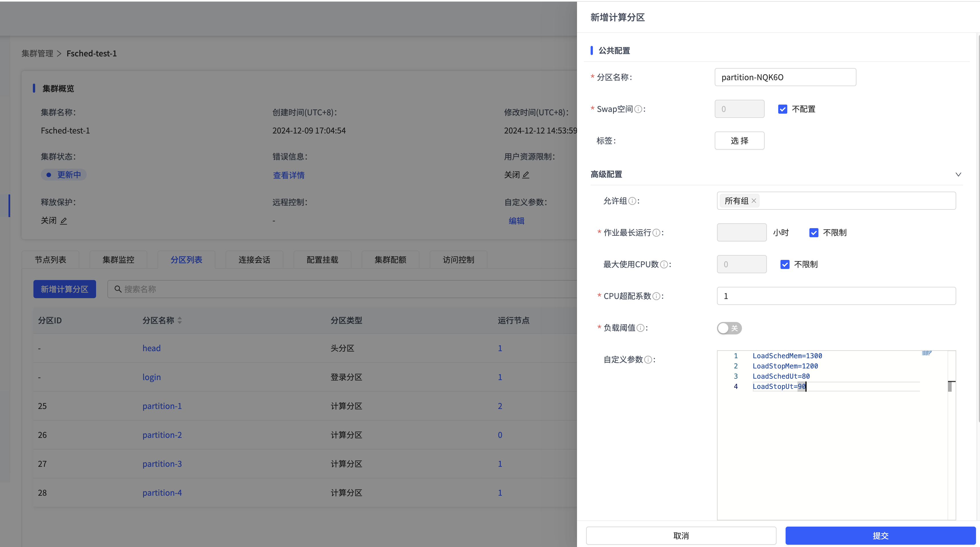Viewport: 980px width, 547px height.
Task: Open the login partition link
Action: click(151, 377)
